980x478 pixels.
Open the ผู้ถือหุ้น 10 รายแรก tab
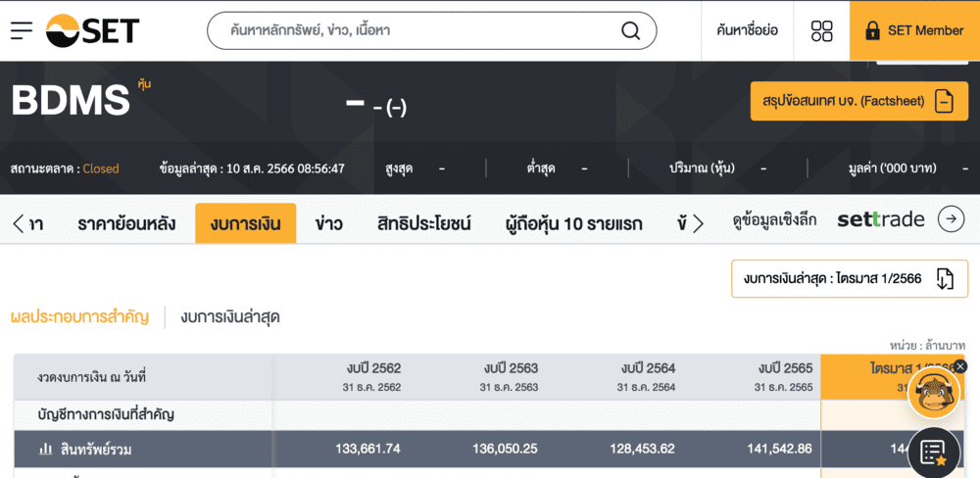click(573, 224)
